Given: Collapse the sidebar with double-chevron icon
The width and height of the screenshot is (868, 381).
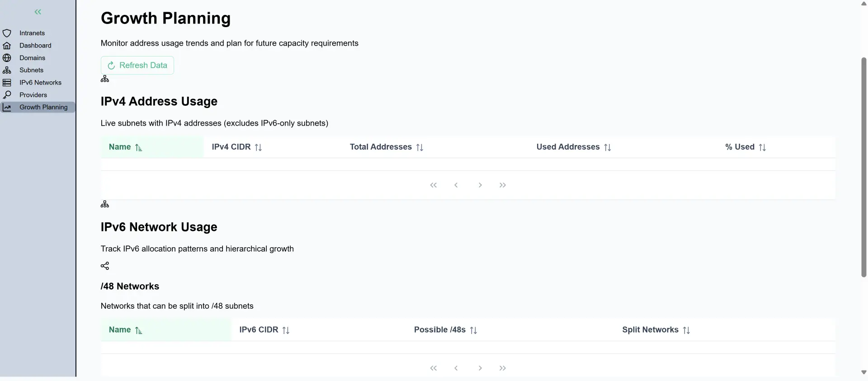Looking at the screenshot, I should [38, 12].
